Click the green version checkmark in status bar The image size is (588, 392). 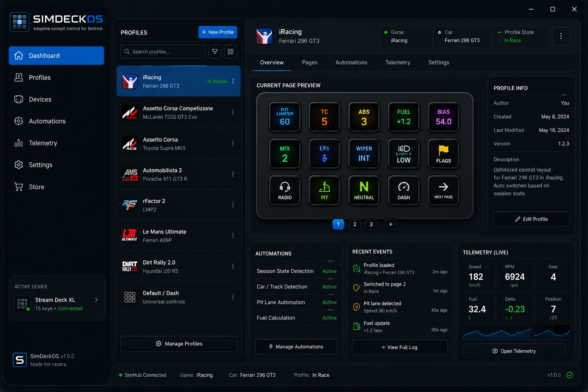(570, 375)
